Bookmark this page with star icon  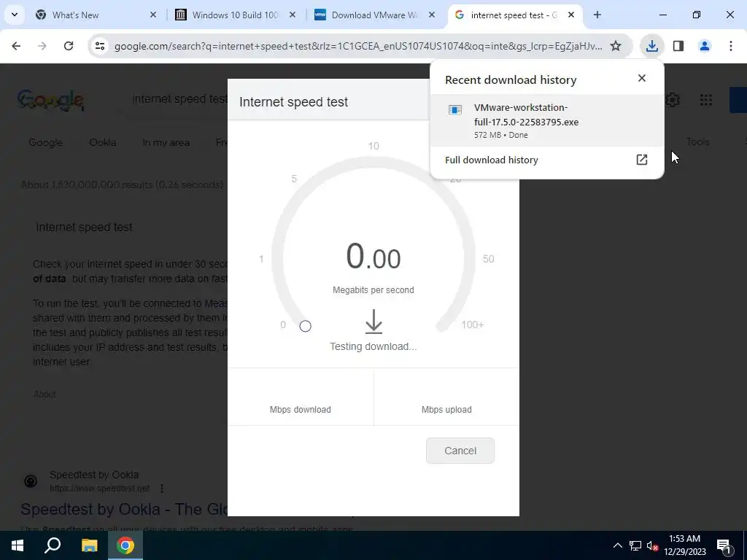[616, 46]
